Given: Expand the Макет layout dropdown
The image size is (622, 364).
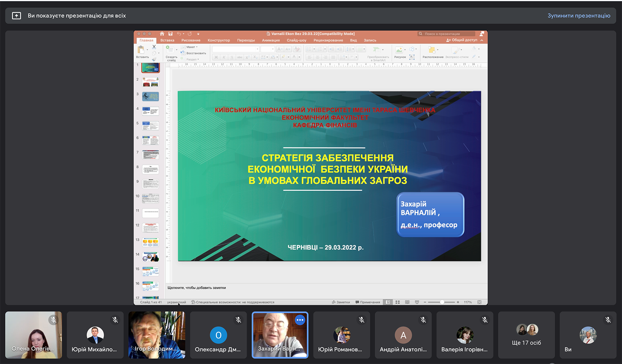Looking at the screenshot, I should coord(192,47).
